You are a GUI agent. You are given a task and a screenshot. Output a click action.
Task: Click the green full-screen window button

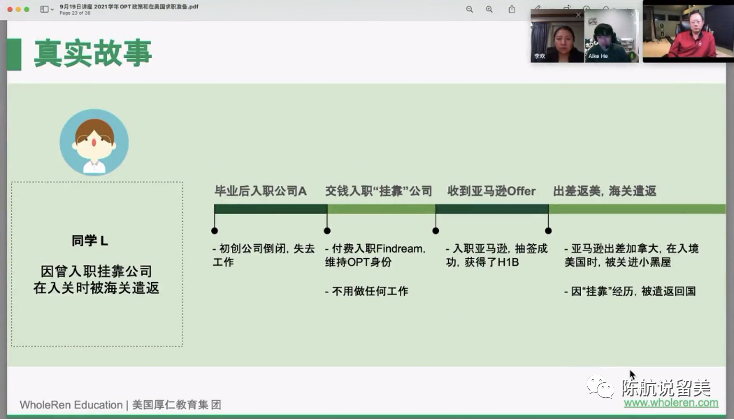pyautogui.click(x=26, y=9)
